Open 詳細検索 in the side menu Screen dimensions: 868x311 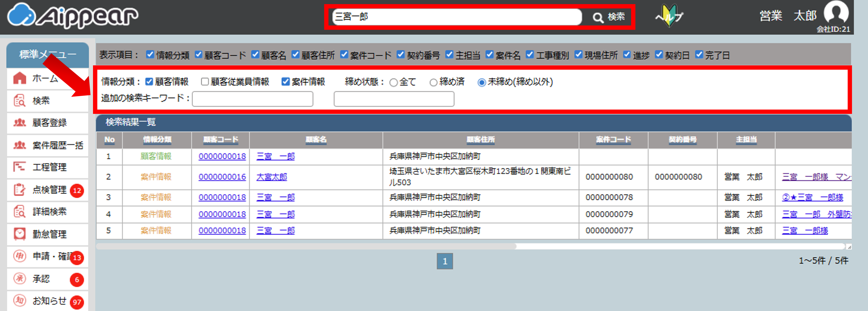[49, 212]
